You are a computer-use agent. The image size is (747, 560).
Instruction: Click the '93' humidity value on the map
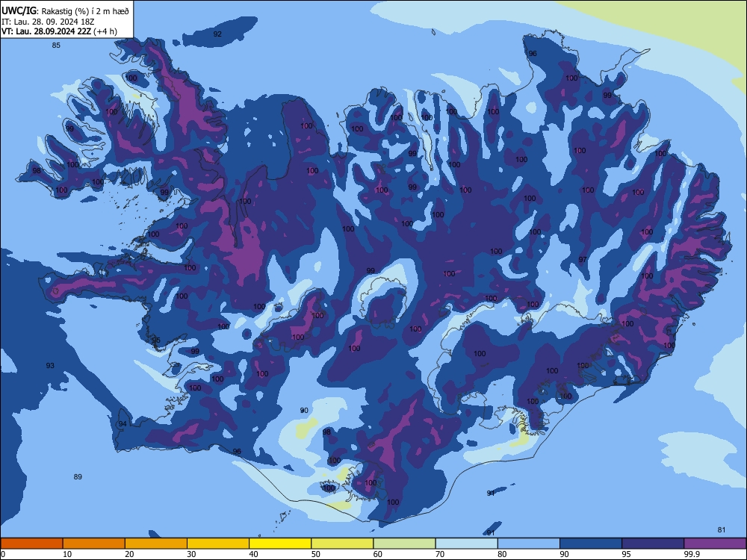[x=50, y=366]
